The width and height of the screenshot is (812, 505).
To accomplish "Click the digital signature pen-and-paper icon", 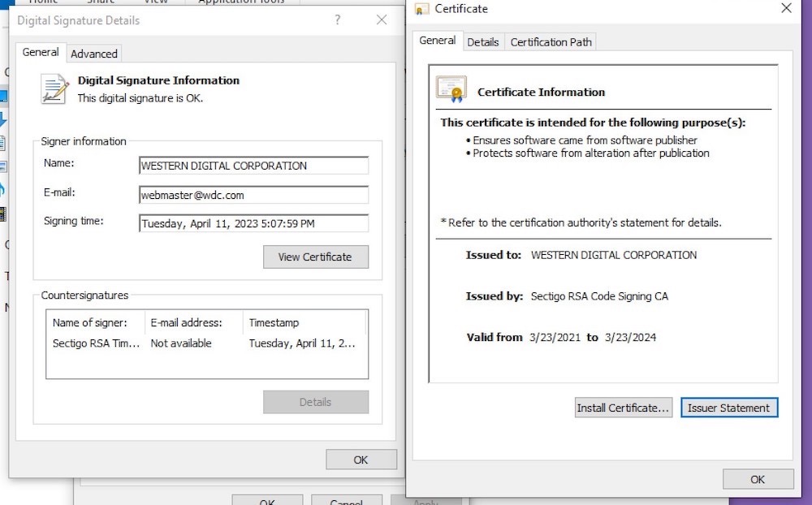I will coord(54,86).
